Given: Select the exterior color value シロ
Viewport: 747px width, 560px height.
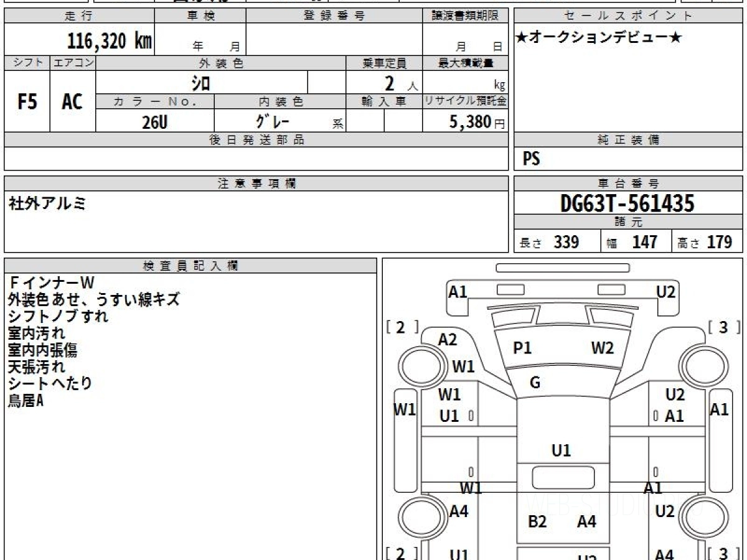Looking at the screenshot, I should (200, 82).
